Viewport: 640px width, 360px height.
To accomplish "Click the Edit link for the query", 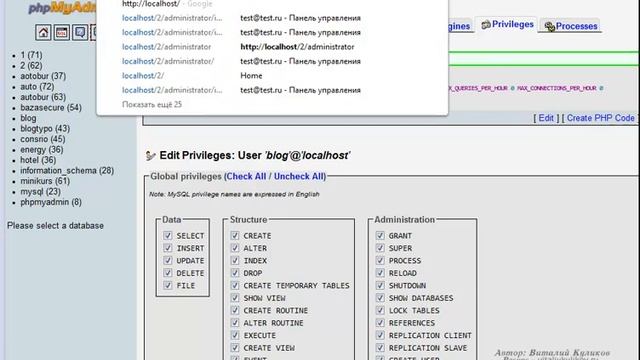I will [x=546, y=118].
